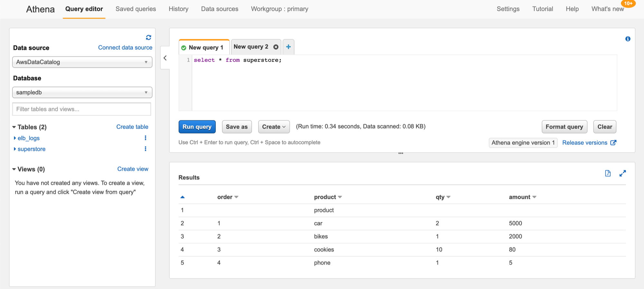Clear the query editor
Viewport: 644px width, 289px height.
[x=605, y=127]
